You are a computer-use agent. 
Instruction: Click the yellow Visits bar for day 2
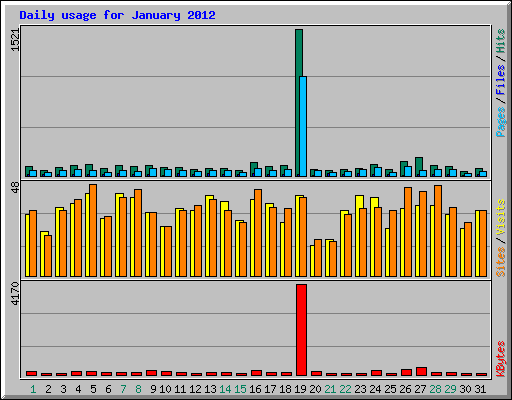[x=43, y=254]
